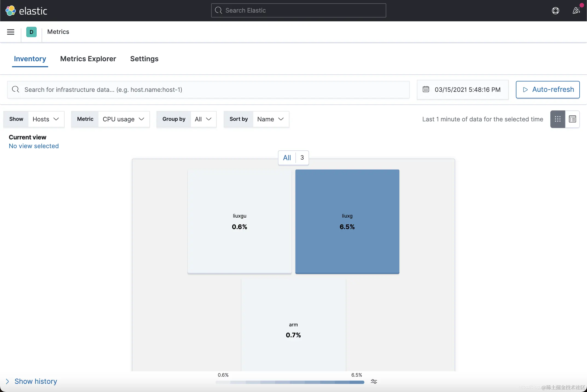Open the Sort by Name dropdown
The width and height of the screenshot is (587, 392).
pyautogui.click(x=271, y=119)
